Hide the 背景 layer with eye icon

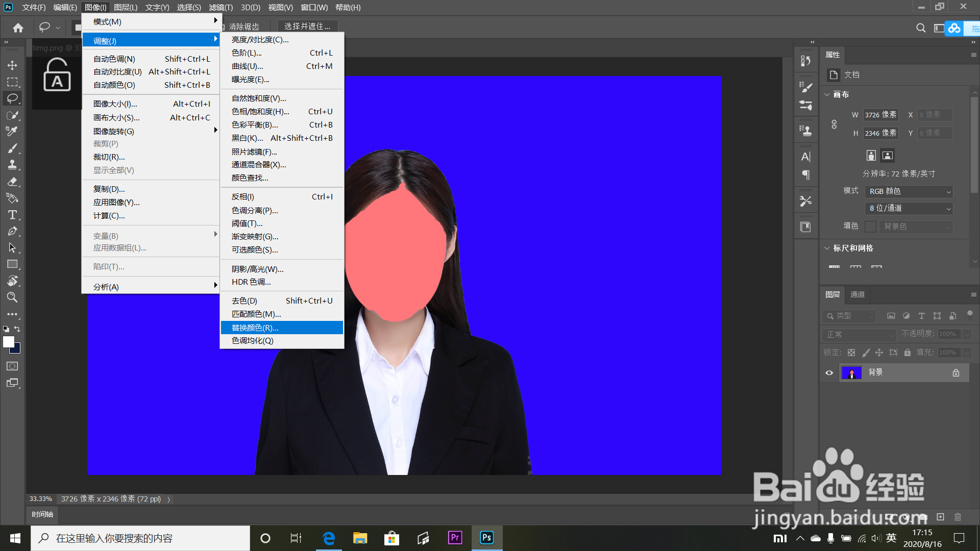[x=829, y=373]
